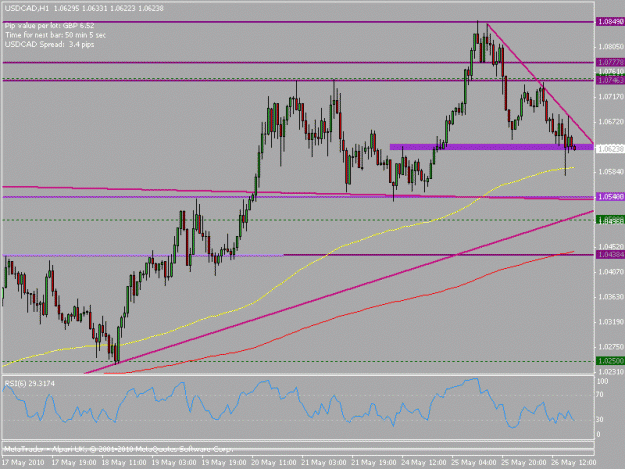Viewport: 625px width, 469px height.
Task: Click the 1.03630 price axis value
Action: 610,296
